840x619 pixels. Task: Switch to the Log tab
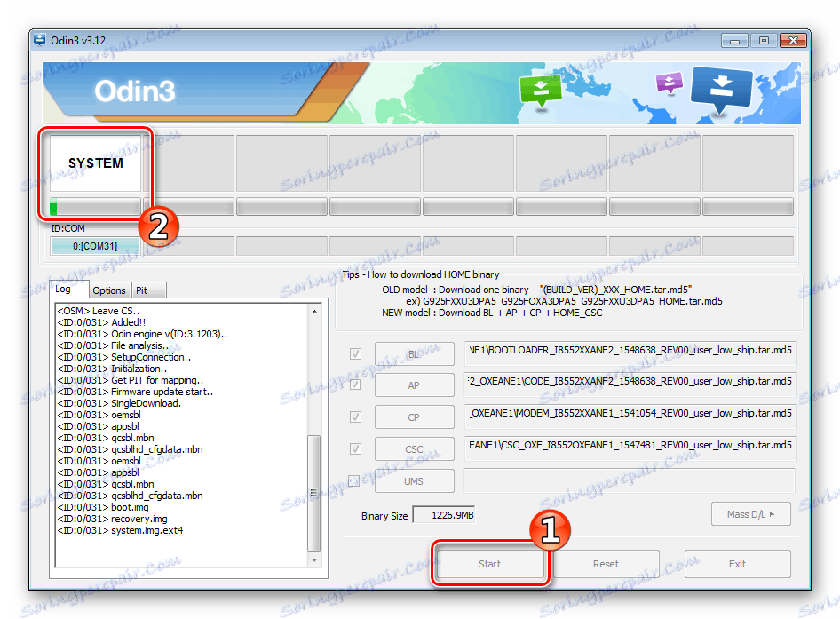[68, 289]
